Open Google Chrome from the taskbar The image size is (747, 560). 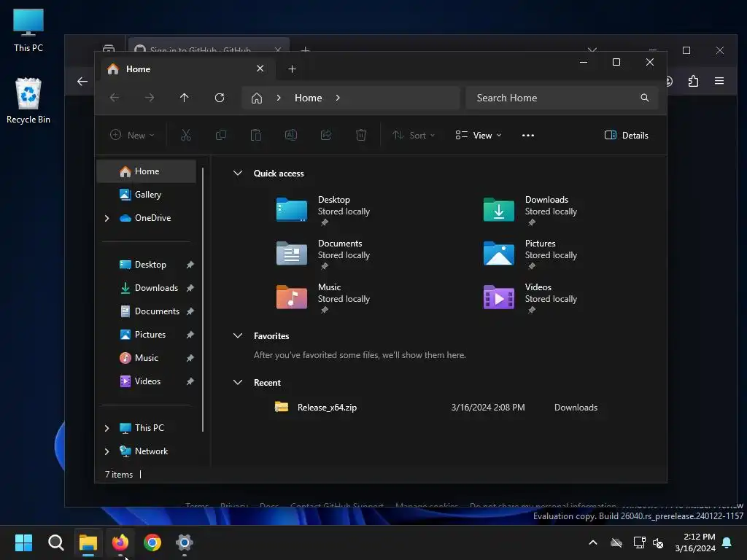(x=152, y=542)
